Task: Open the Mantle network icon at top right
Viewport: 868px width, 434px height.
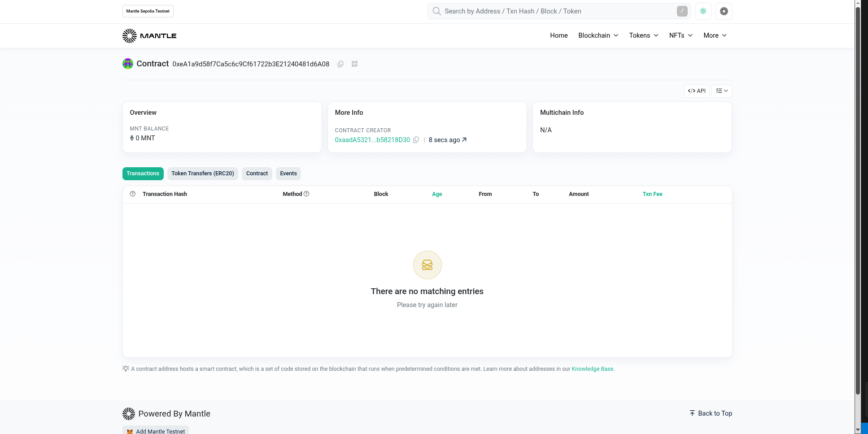Action: click(724, 11)
